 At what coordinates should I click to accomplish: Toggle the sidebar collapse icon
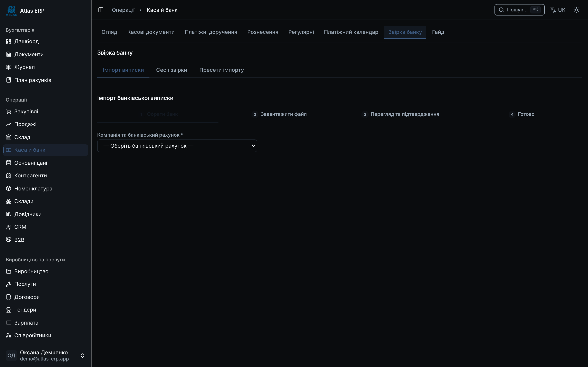click(101, 10)
